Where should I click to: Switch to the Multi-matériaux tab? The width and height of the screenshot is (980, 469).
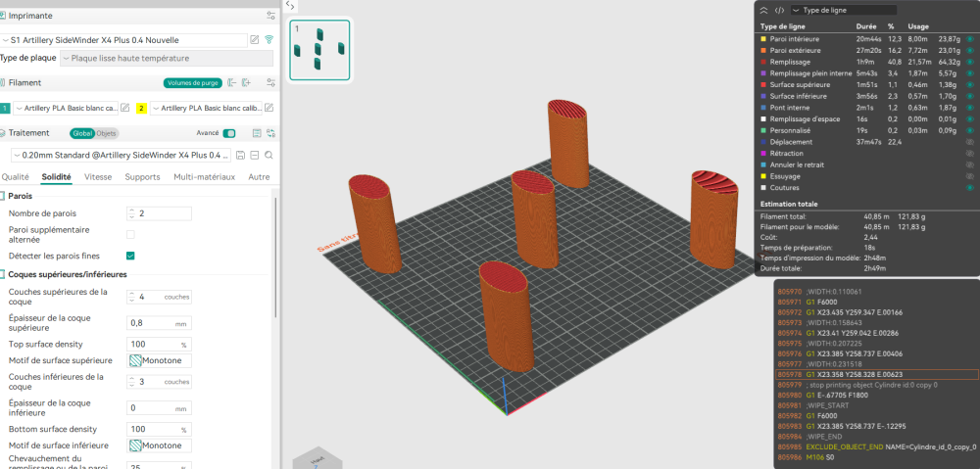pos(205,177)
